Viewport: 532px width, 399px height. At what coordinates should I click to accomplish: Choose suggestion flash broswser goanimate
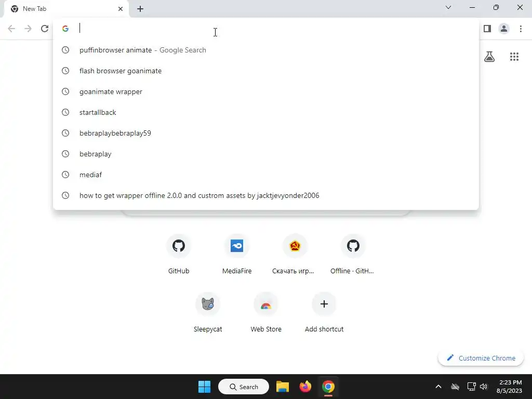click(266, 71)
